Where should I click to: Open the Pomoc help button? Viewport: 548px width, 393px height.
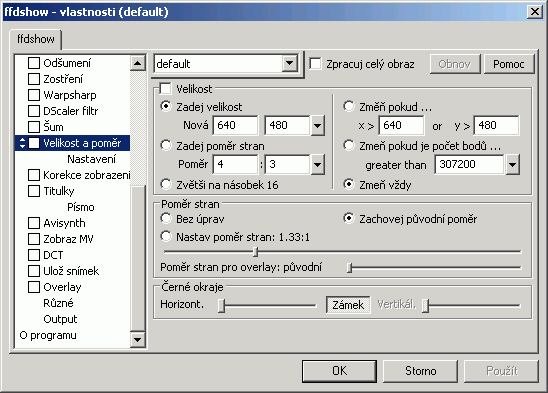click(x=509, y=64)
